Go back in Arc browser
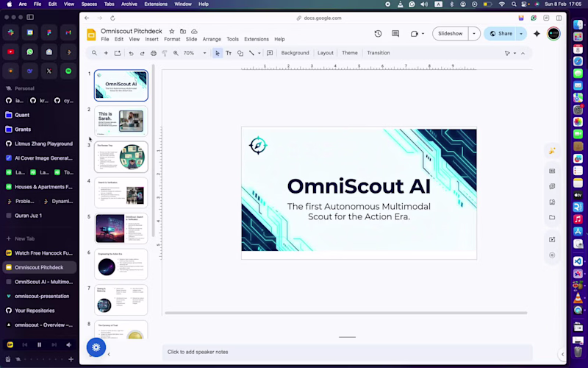 tap(87, 18)
